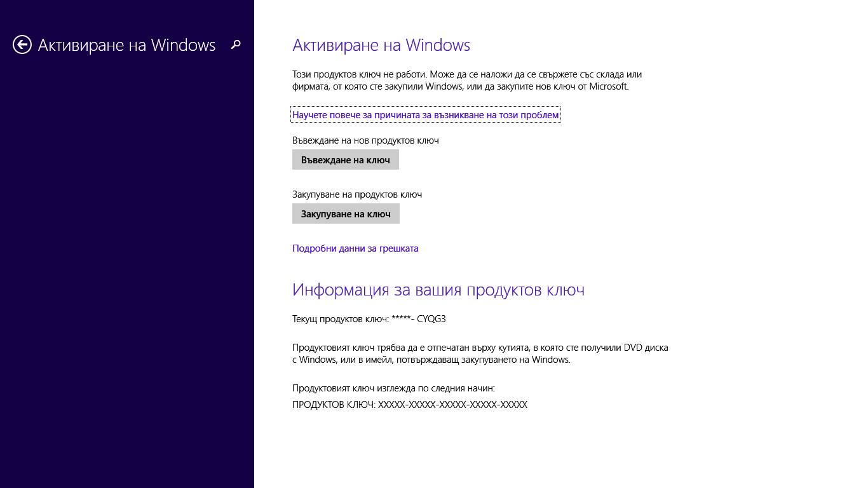Open the link about why this problem occurs
868x488 pixels.
pyautogui.click(x=425, y=114)
